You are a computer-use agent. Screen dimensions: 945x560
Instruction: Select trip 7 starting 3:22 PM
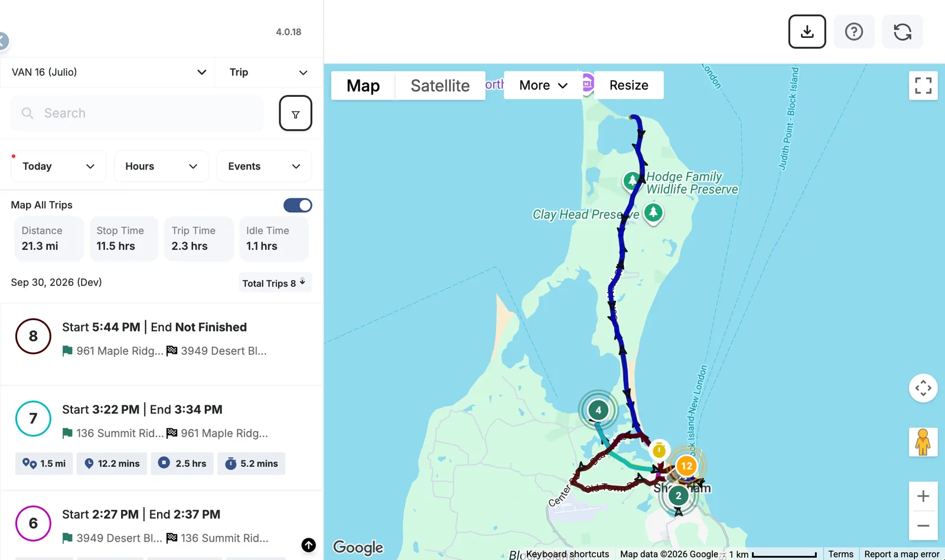(x=162, y=437)
